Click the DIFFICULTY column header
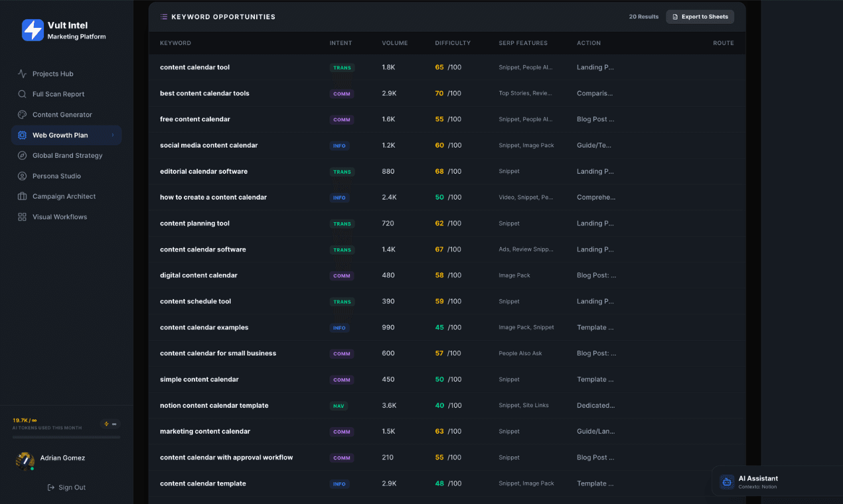Viewport: 843px width, 504px height. click(453, 43)
